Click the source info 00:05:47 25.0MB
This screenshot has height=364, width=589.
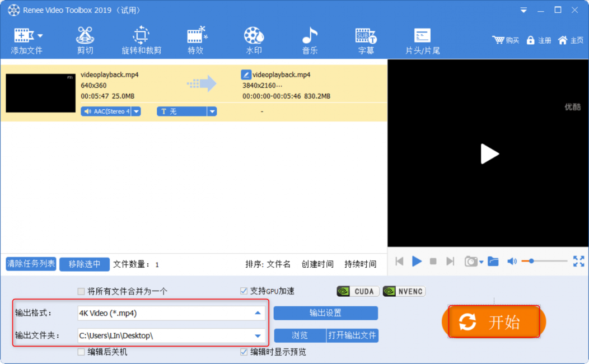(x=107, y=96)
